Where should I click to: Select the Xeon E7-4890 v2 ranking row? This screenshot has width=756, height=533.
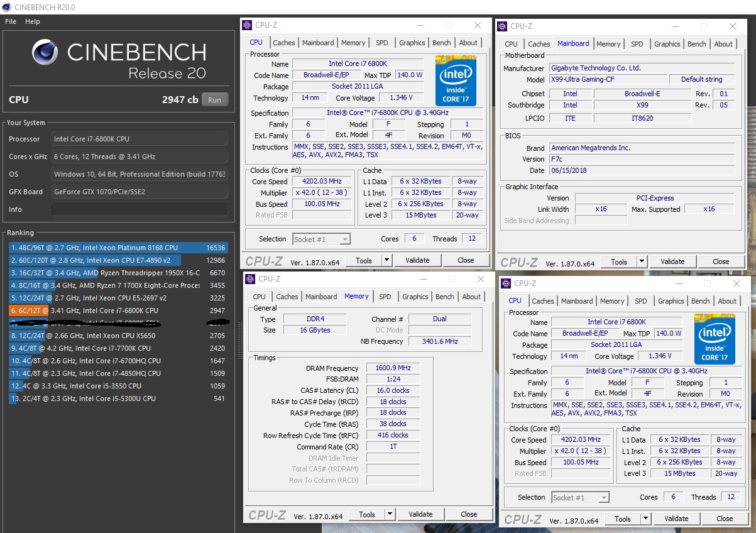(118, 260)
